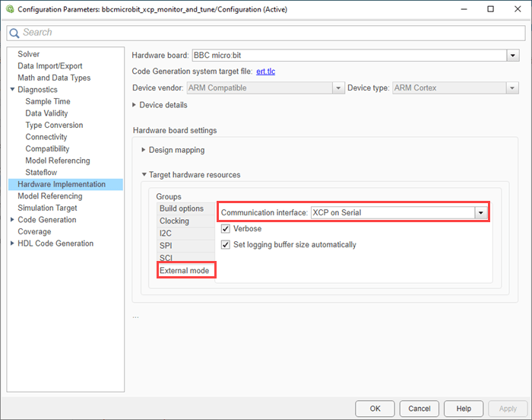Select Data Validity under Diagnostics
Screen dimensions: 532x420
[46, 113]
